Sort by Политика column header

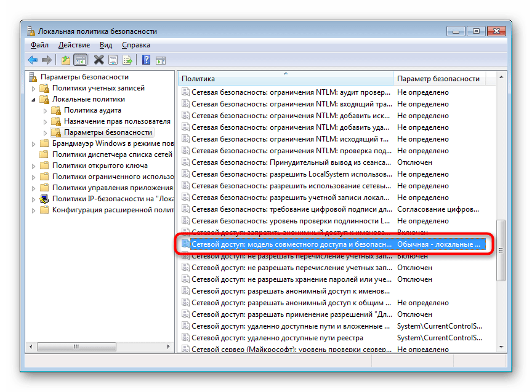coord(284,79)
